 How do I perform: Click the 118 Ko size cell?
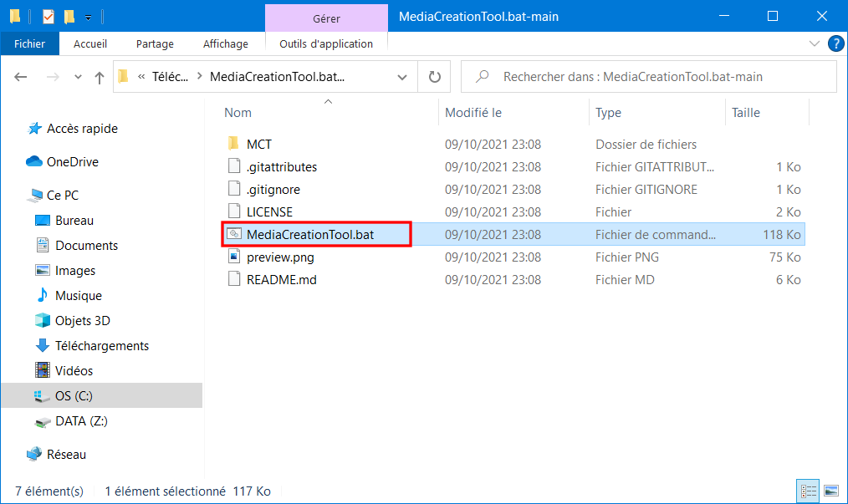[781, 235]
